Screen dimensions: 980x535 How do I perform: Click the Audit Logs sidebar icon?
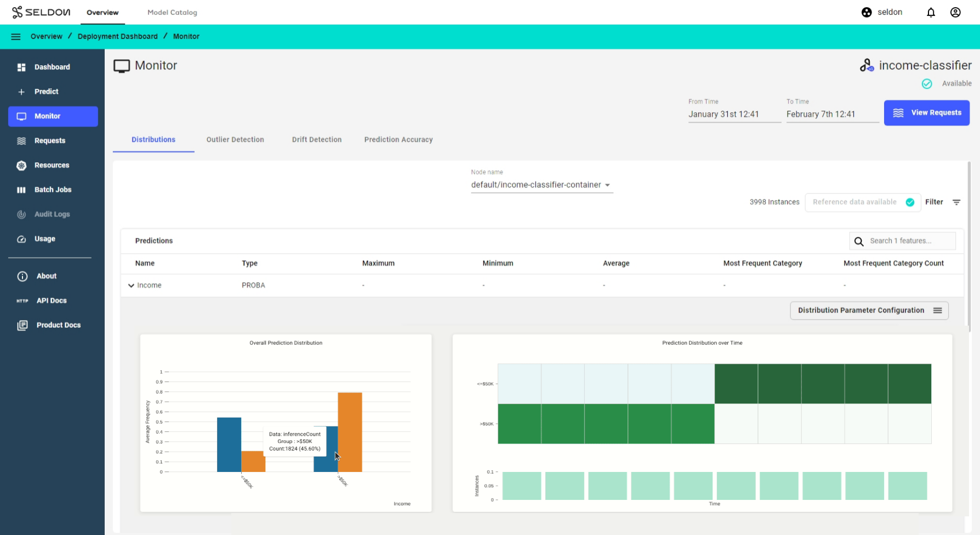(21, 214)
